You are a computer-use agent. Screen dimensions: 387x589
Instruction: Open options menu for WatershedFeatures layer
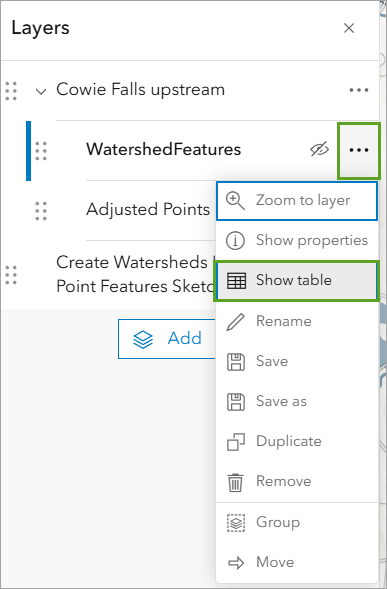359,150
